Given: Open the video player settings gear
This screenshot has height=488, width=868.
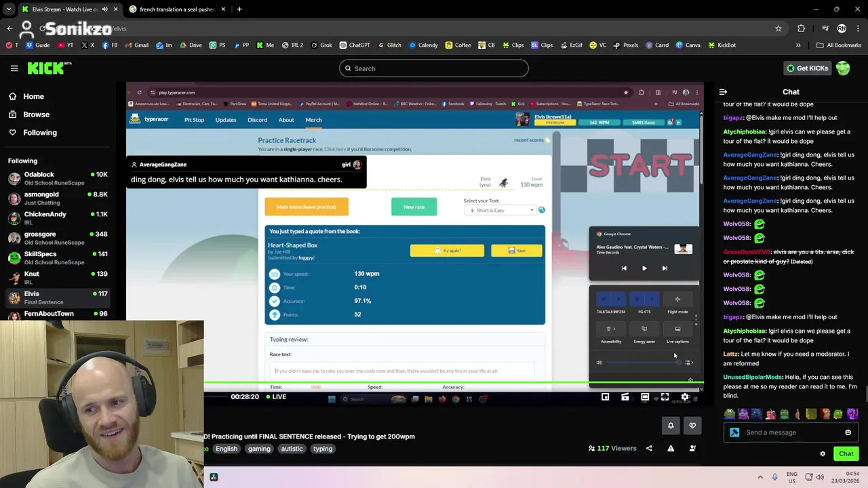Looking at the screenshot, I should coord(685,397).
